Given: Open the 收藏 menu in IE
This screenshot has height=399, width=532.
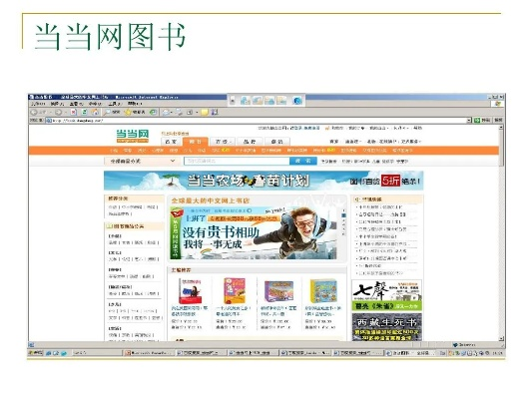Looking at the screenshot, I should [x=95, y=104].
